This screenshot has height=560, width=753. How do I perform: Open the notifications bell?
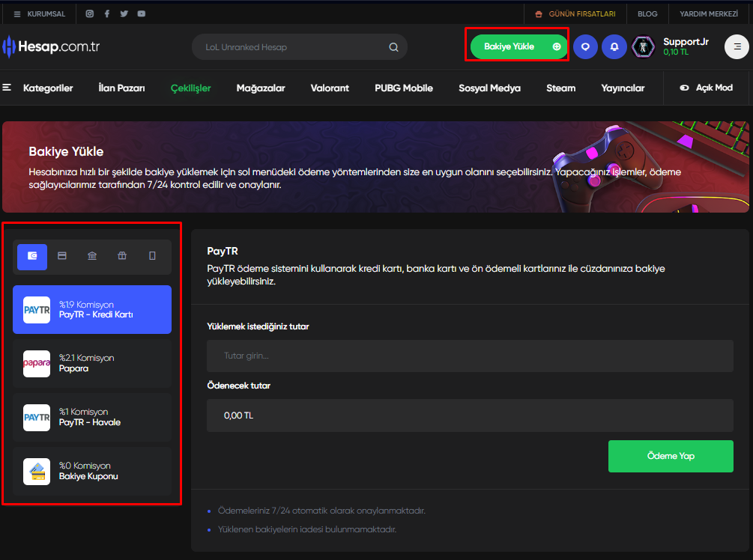(614, 46)
